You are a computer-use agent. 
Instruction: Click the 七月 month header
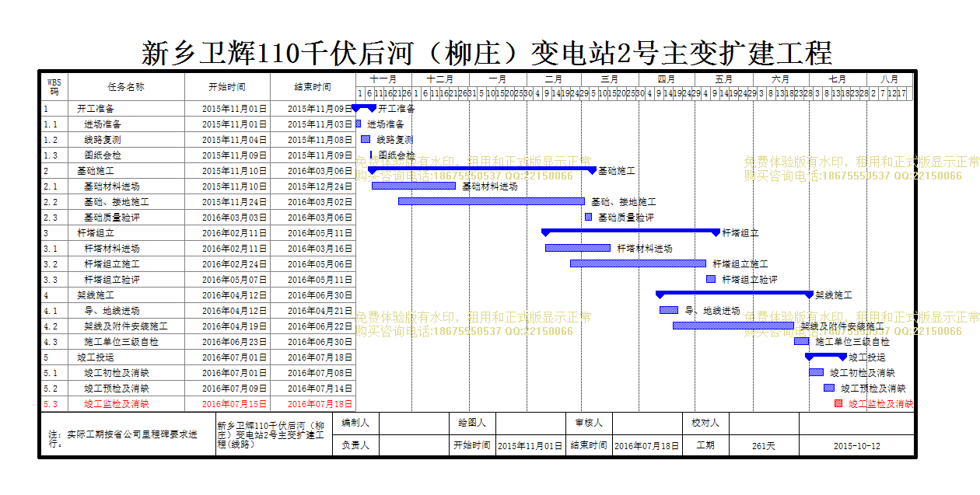point(838,79)
